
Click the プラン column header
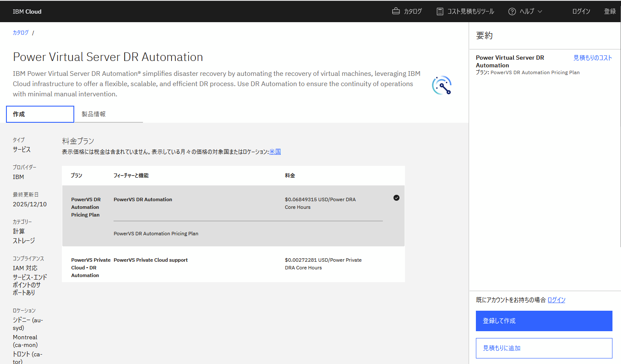(76, 176)
